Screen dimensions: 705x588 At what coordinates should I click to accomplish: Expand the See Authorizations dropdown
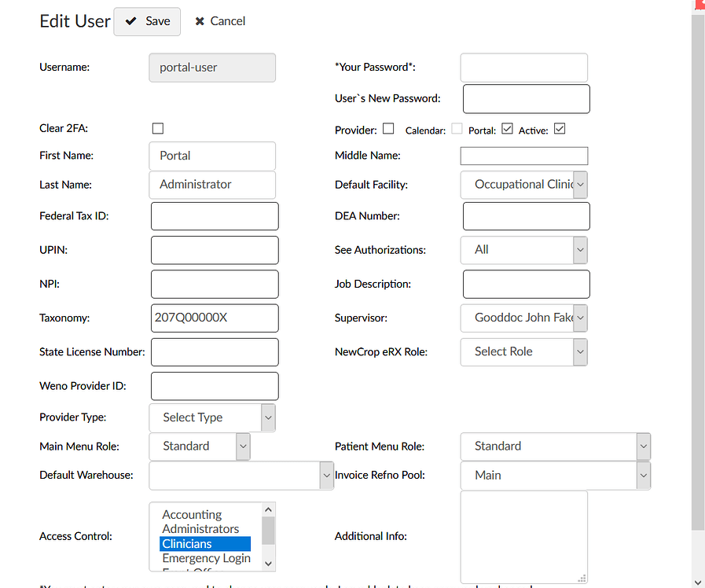[x=579, y=250]
